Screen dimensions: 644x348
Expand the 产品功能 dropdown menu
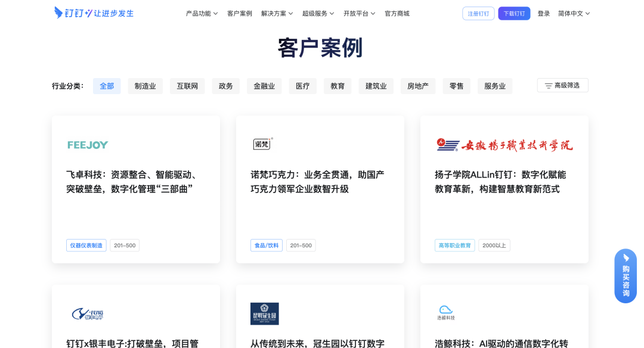click(202, 14)
